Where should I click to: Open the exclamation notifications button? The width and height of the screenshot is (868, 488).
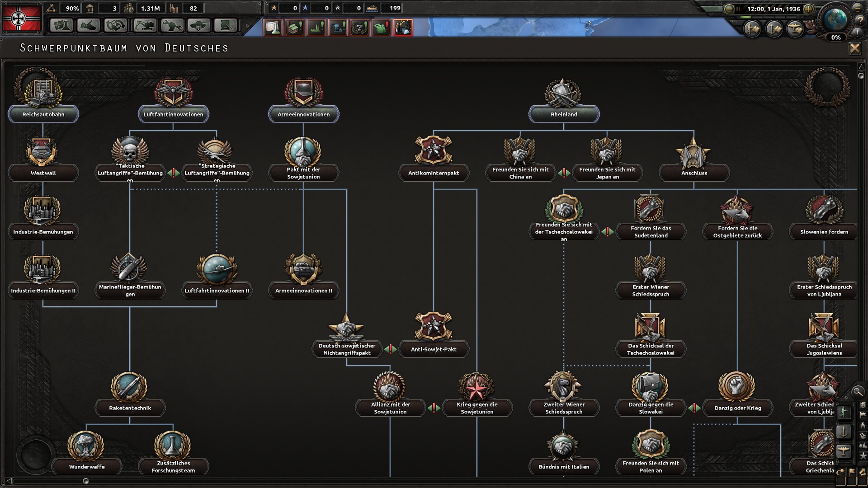click(x=858, y=33)
